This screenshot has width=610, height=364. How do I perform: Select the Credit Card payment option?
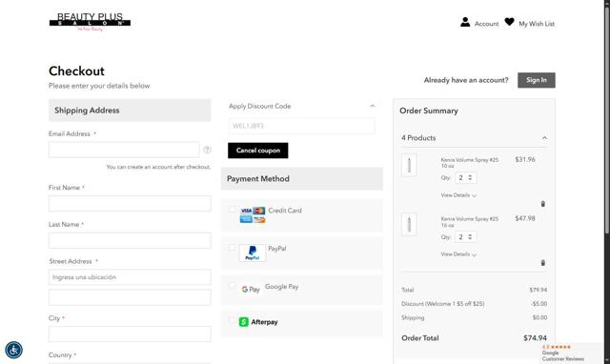pyautogui.click(x=232, y=210)
